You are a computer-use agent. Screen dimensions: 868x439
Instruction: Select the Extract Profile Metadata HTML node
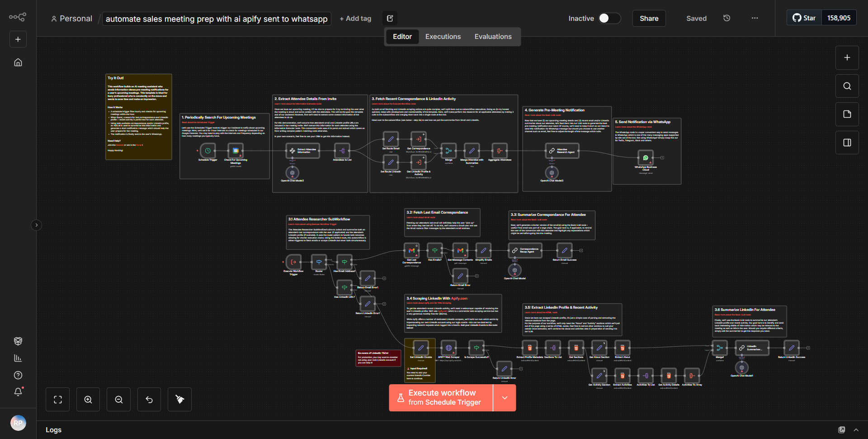pyautogui.click(x=530, y=348)
